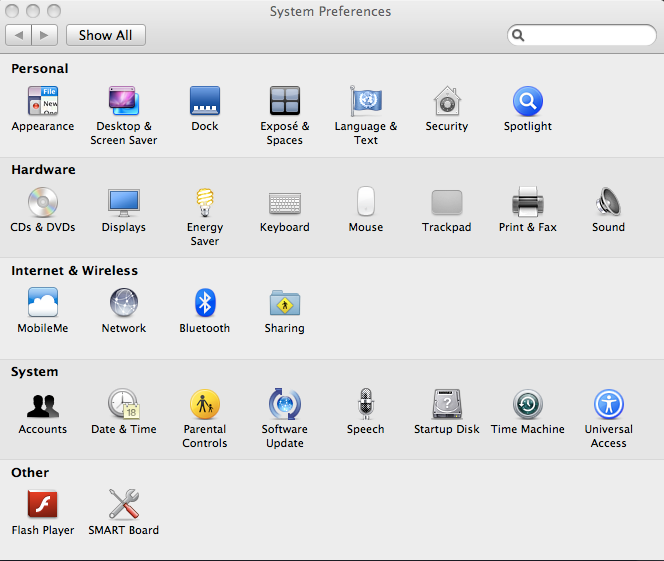664x561 pixels.
Task: Minimize the System Preferences window
Action: pos(33,11)
